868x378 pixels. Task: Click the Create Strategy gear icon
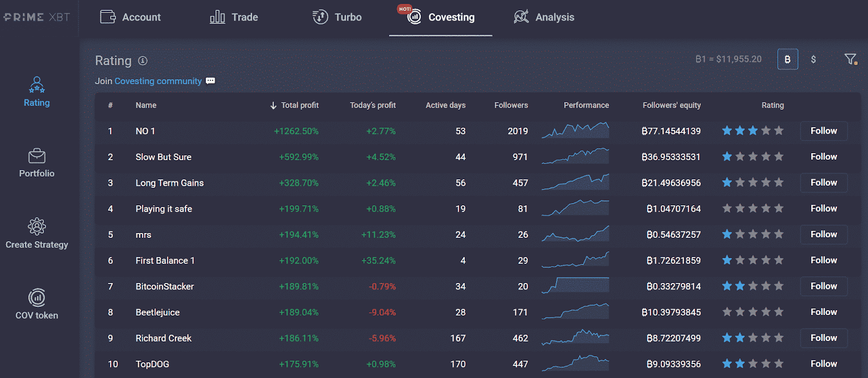(x=36, y=226)
